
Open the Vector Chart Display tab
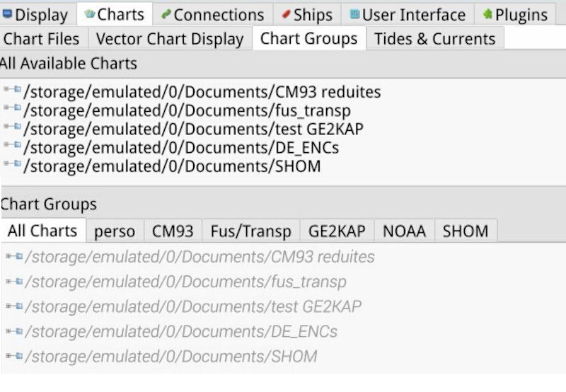tap(169, 39)
